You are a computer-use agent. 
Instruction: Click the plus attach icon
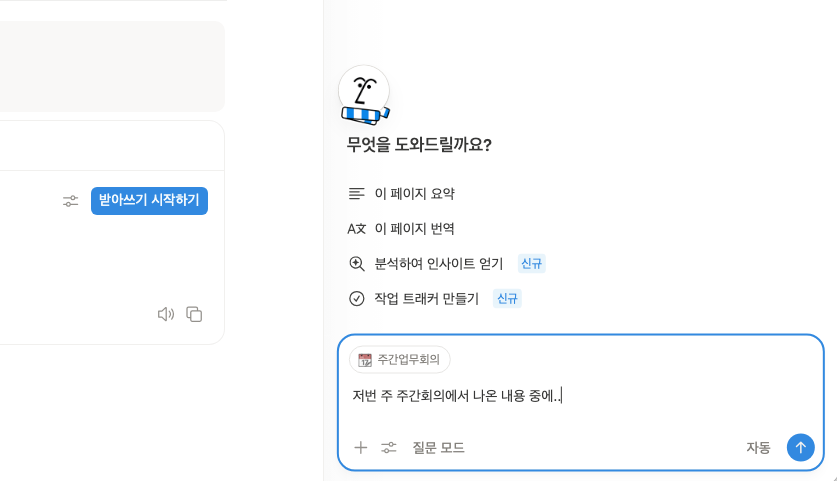click(x=361, y=447)
